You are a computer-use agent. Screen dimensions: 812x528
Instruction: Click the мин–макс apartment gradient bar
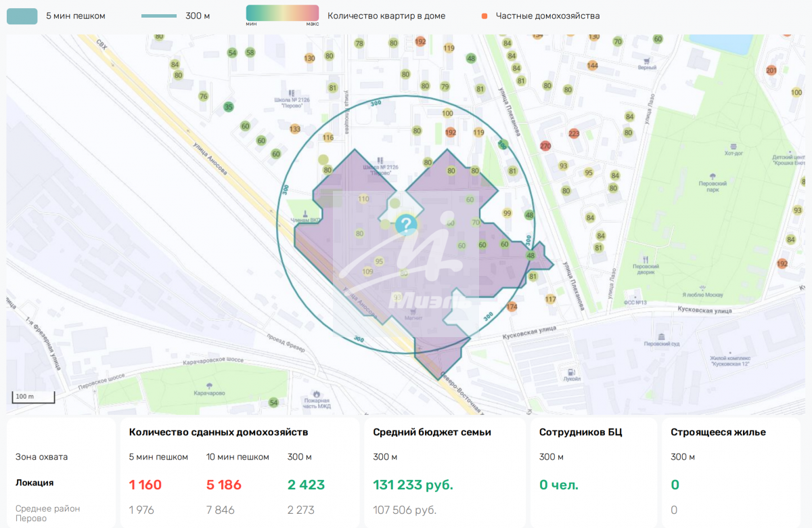[282, 13]
